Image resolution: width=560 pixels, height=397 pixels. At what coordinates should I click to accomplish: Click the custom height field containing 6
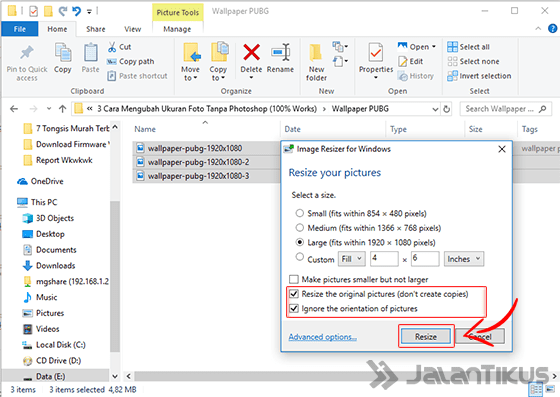[425, 259]
